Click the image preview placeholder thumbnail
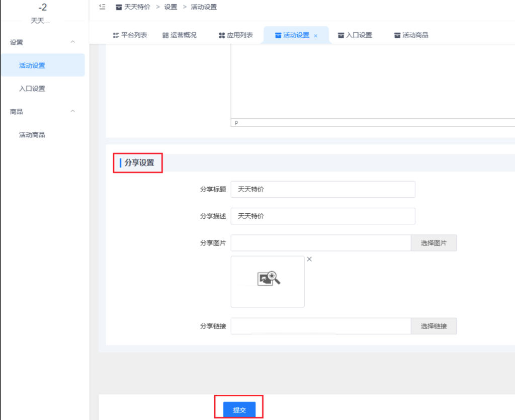Image resolution: width=515 pixels, height=420 pixels. point(268,281)
